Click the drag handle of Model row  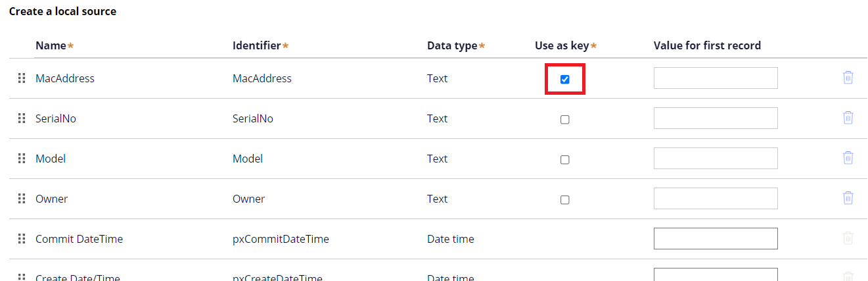click(22, 159)
